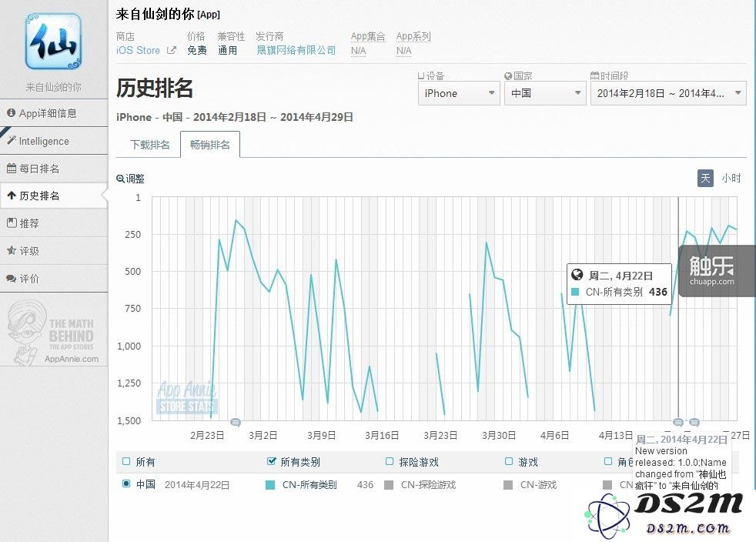756x542 pixels.
Task: Click the star icon beside 评级
Action: (11, 250)
